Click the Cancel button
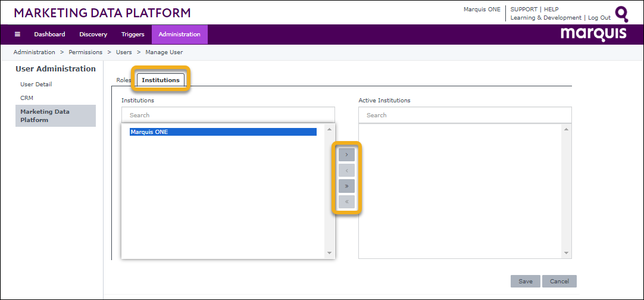 [x=559, y=282]
